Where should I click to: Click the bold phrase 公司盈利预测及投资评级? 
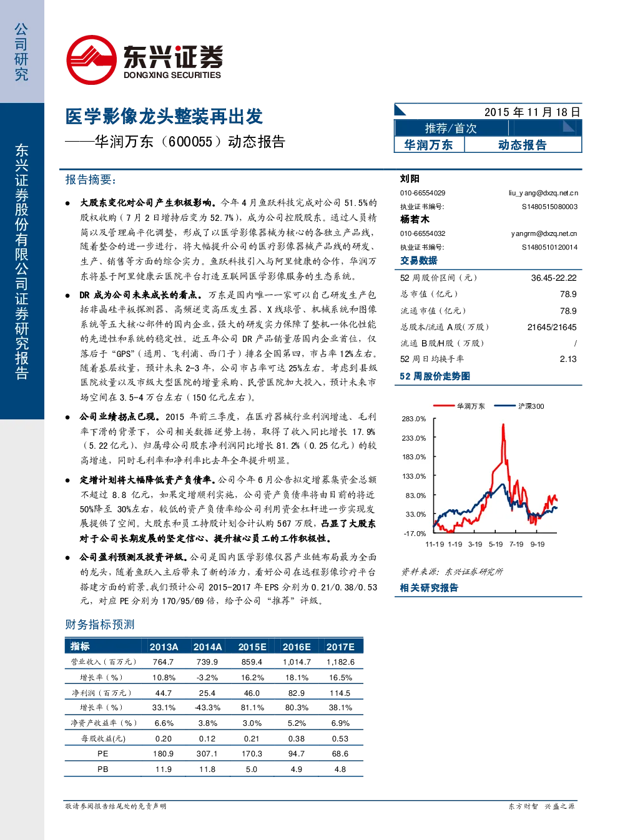pyautogui.click(x=133, y=557)
